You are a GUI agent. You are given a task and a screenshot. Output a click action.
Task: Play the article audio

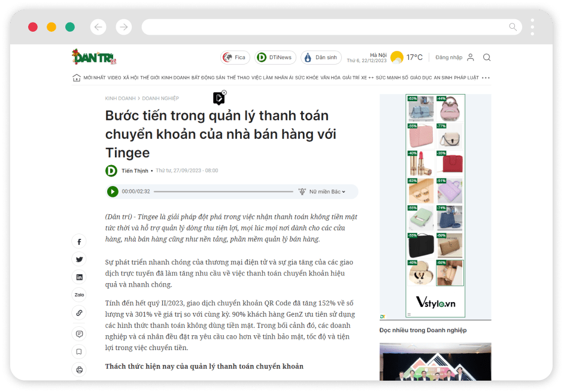click(x=113, y=192)
